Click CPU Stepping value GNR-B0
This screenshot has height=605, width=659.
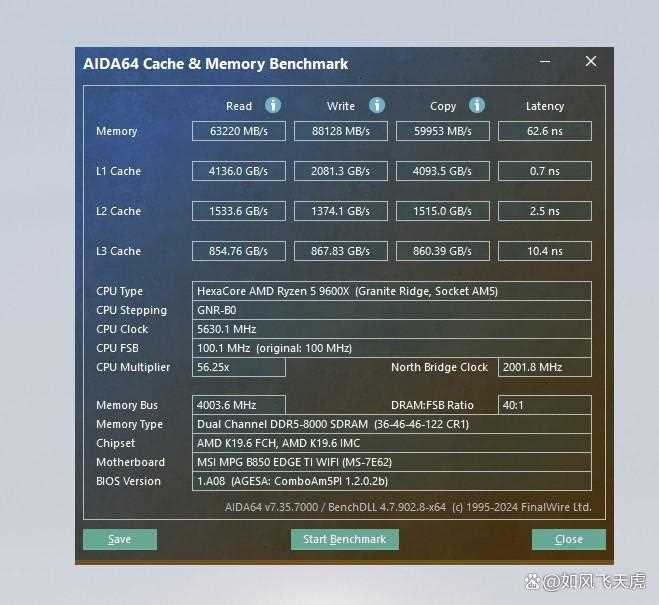point(392,310)
